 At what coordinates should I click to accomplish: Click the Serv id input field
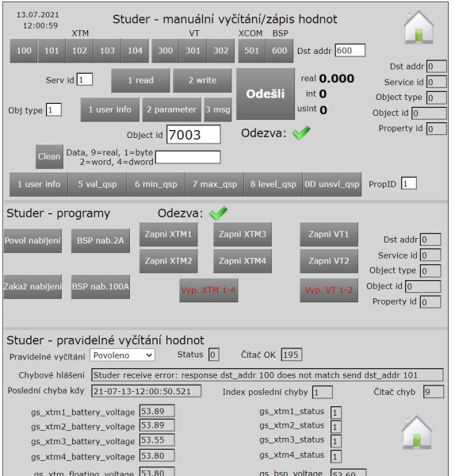coord(85,80)
